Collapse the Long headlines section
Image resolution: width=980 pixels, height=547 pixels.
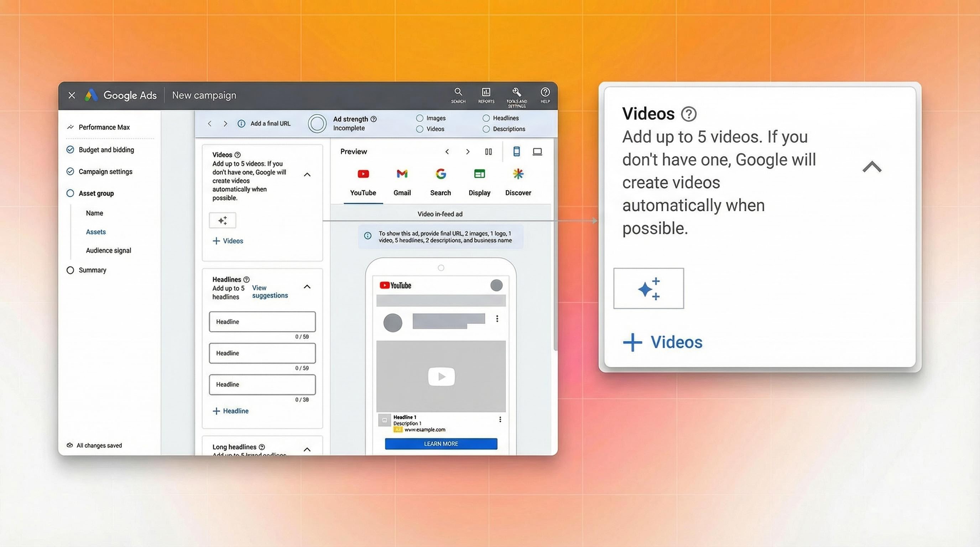[307, 449]
